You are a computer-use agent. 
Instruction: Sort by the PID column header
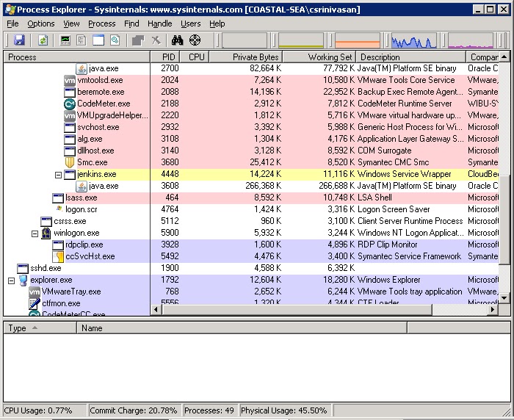[165, 57]
